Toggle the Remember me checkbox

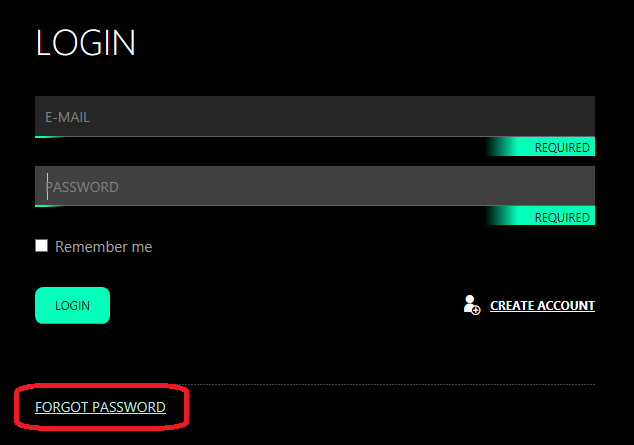(41, 246)
